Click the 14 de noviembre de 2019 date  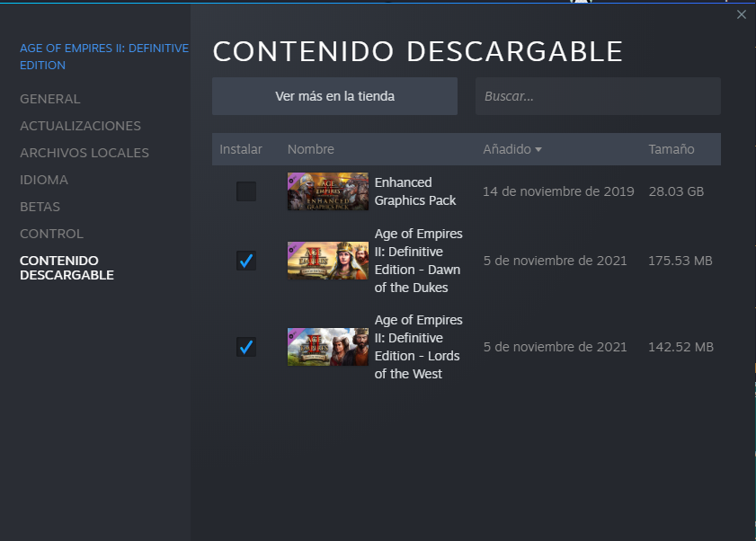point(558,191)
